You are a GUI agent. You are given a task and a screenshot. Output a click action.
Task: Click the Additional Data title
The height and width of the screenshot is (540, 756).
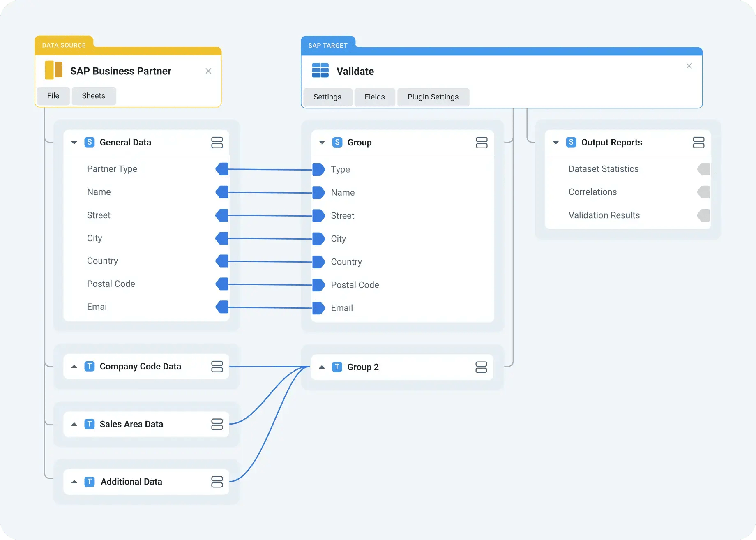[x=131, y=482]
